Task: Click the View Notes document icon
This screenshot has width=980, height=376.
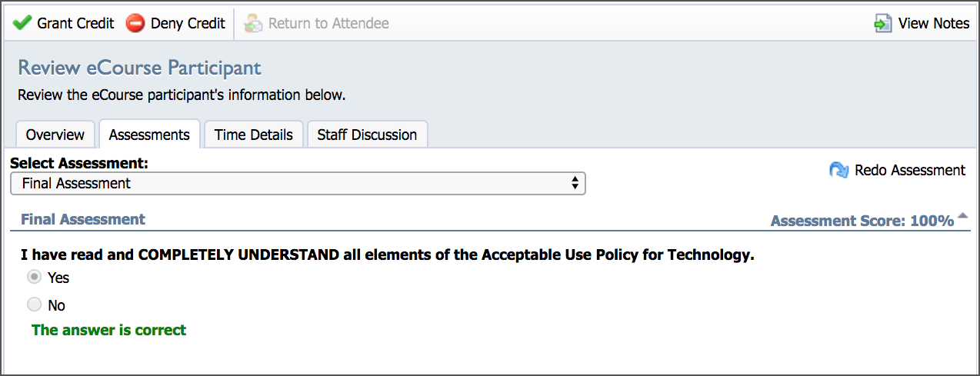Action: coord(883,23)
